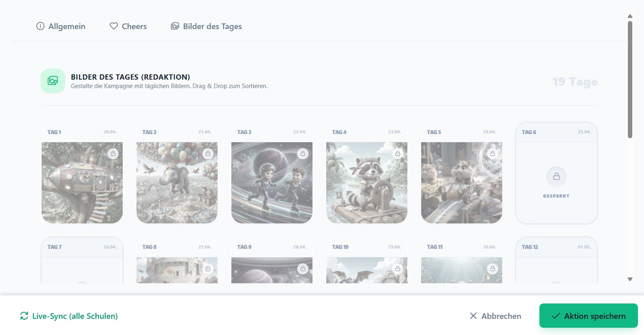The height and width of the screenshot is (335, 644).
Task: Click the lock icon on Tag 9 planet image
Action: click(303, 269)
